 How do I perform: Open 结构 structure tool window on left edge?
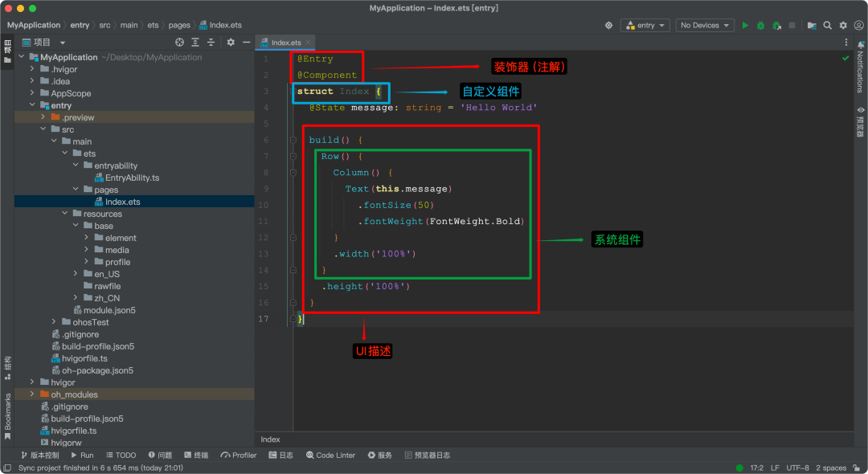coord(8,368)
